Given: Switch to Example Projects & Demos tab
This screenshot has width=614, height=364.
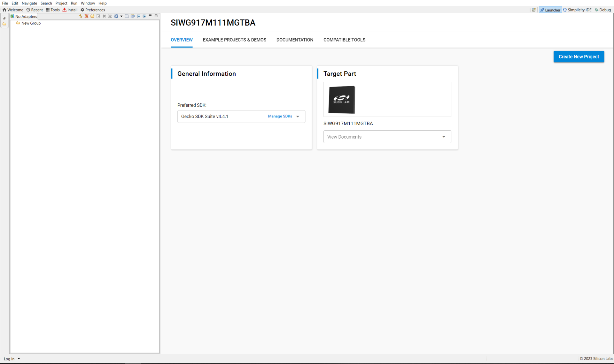Looking at the screenshot, I should (234, 40).
